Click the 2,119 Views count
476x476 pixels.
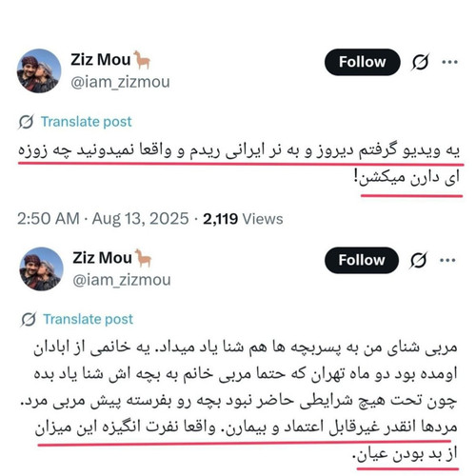(243, 219)
